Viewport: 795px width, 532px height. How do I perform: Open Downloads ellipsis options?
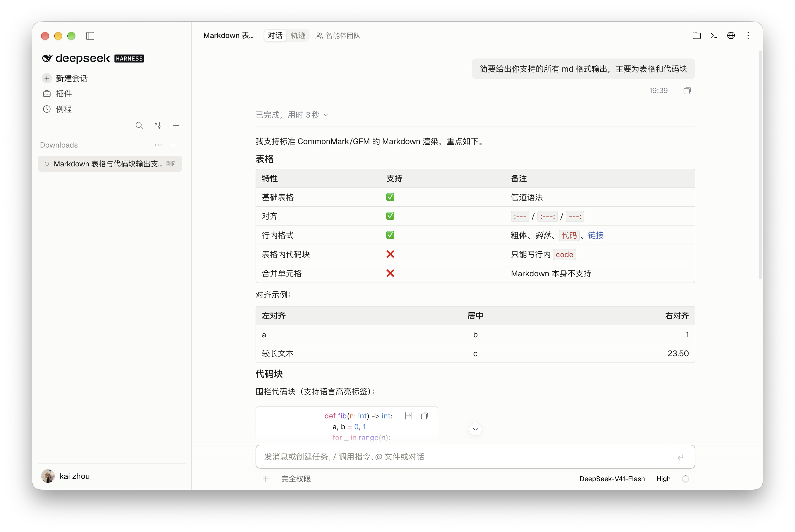coord(158,145)
